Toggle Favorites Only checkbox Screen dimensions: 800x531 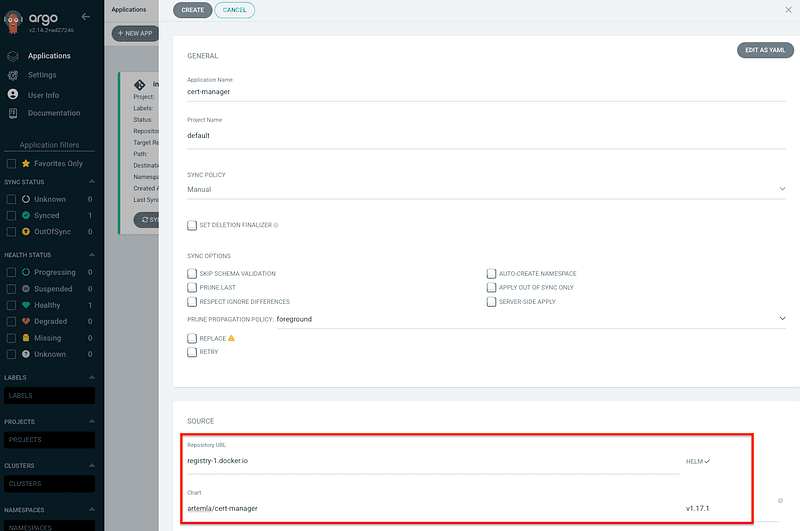point(11,164)
